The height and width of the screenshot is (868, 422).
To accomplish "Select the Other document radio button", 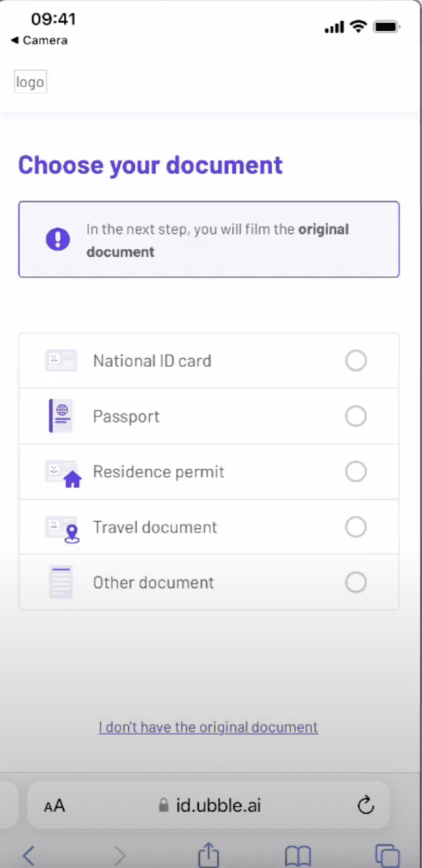I will click(x=356, y=582).
